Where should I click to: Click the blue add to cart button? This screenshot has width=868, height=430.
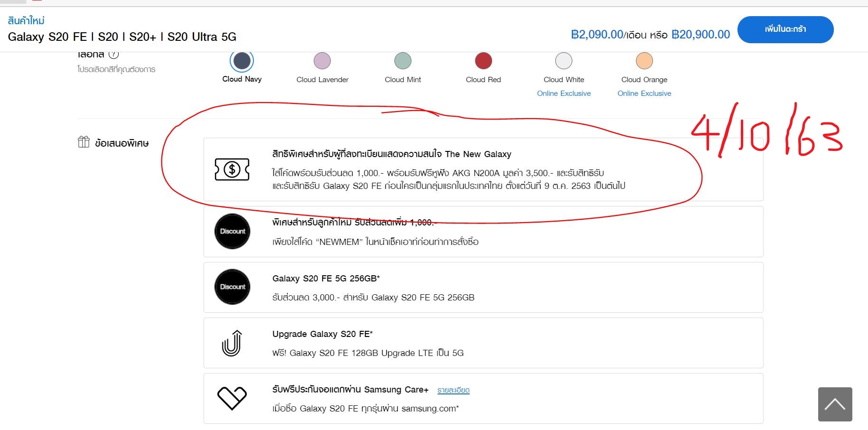click(785, 29)
